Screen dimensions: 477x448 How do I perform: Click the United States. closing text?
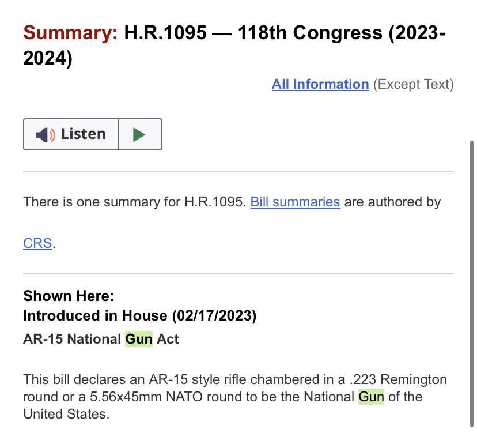(66, 414)
